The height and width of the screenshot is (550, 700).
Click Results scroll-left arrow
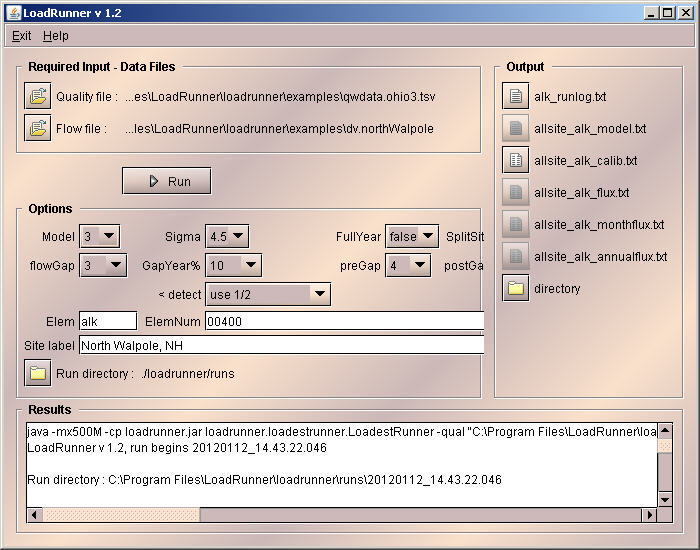[x=34, y=515]
